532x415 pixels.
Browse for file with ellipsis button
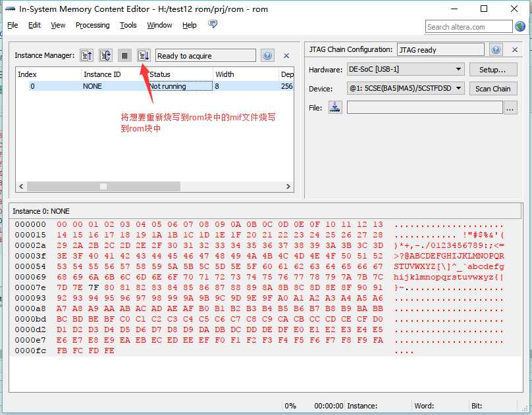[510, 108]
